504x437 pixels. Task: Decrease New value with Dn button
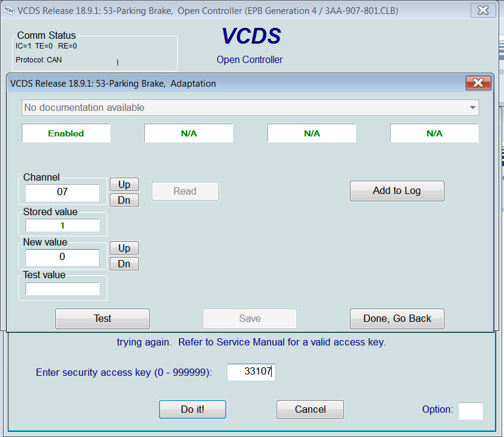pyautogui.click(x=124, y=264)
